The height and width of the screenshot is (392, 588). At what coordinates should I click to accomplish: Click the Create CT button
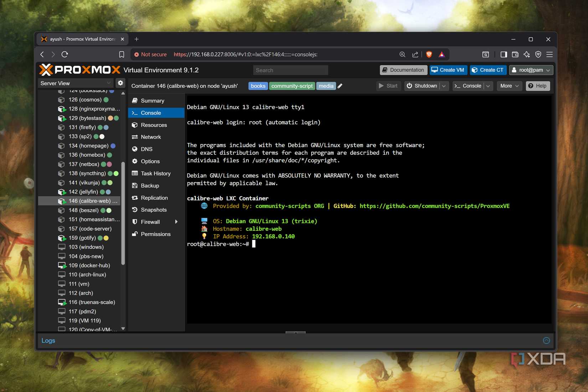[488, 70]
